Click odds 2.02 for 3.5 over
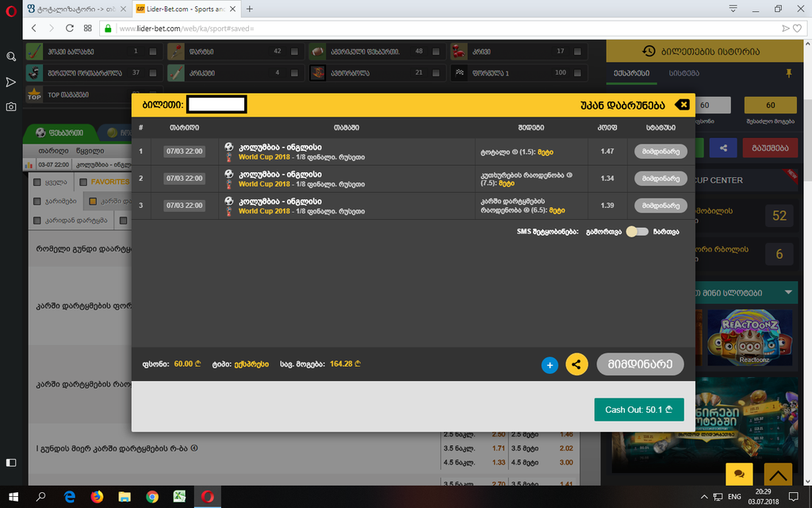The image size is (812, 508). (x=566, y=448)
